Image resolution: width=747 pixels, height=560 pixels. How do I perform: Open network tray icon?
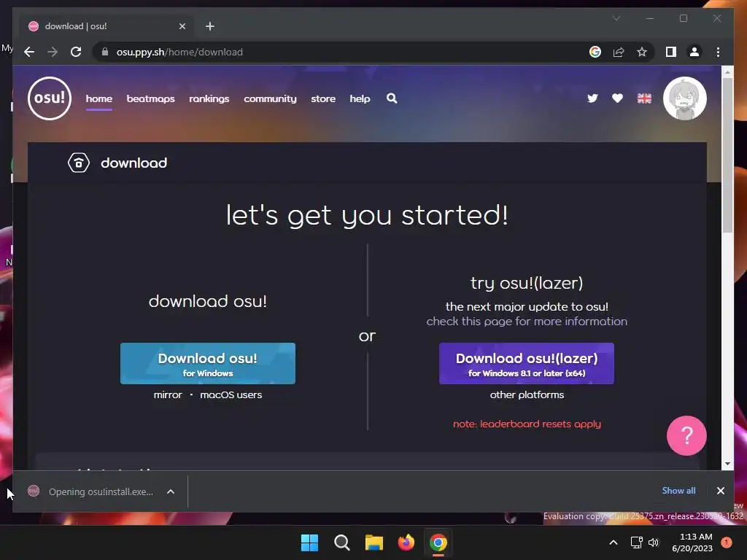636,542
